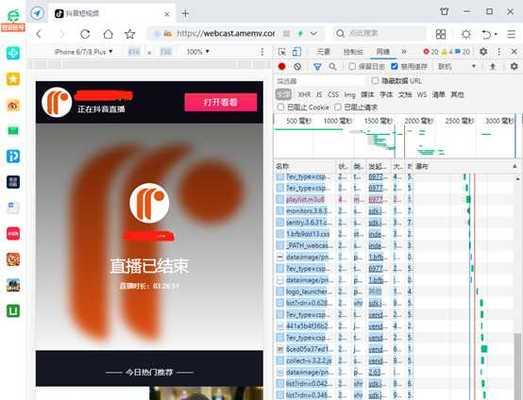Viewport: 523px width, 400px height.
Task: Select the logo_launcher request row
Action: click(344, 292)
